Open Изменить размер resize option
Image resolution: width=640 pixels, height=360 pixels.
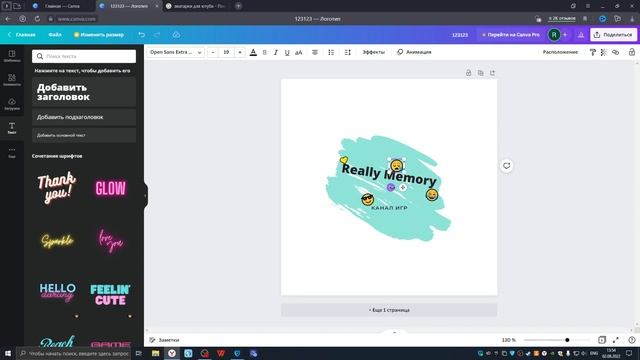99,35
